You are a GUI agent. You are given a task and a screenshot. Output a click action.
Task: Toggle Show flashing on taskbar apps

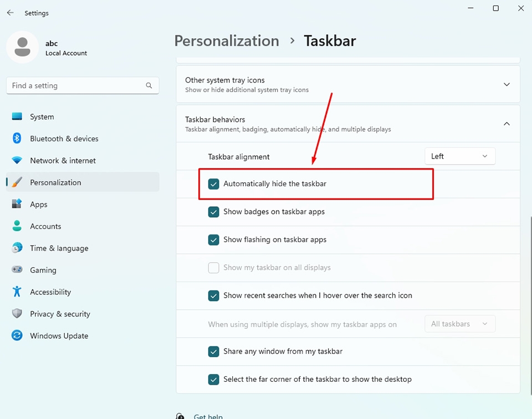point(213,239)
